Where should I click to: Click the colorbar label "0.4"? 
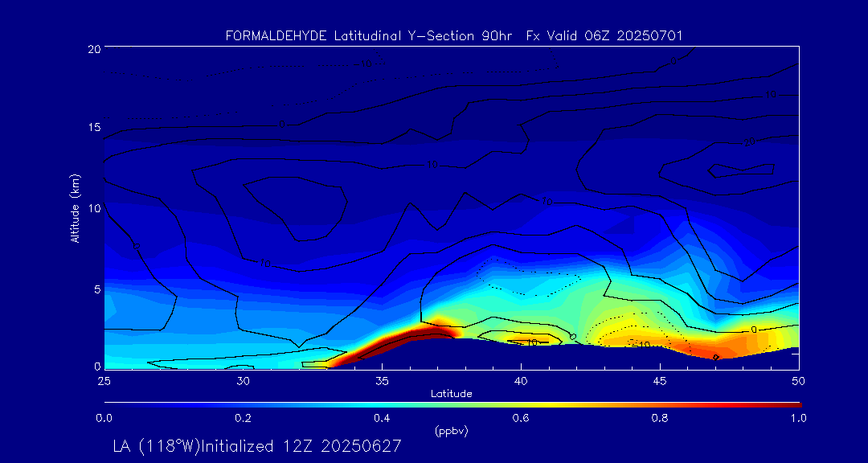382,418
